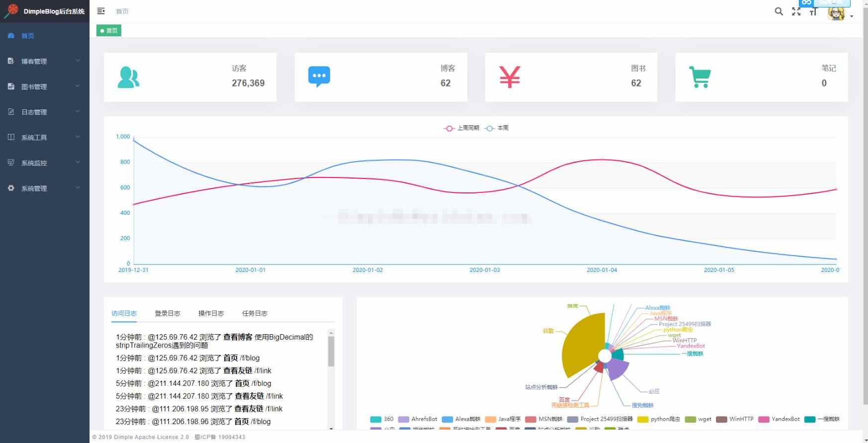Click the visitors people icon on 访客 card
Screen dimensions: 868x443
[x=128, y=77]
